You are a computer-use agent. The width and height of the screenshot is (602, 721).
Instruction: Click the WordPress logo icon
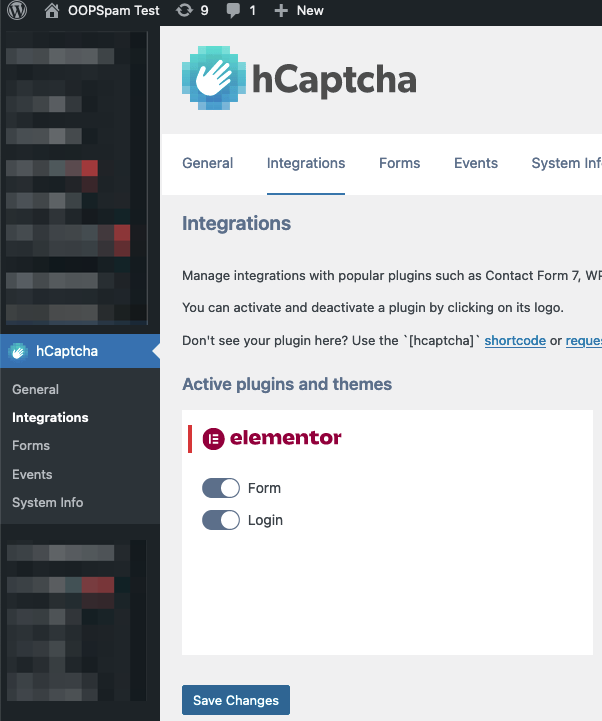click(17, 10)
